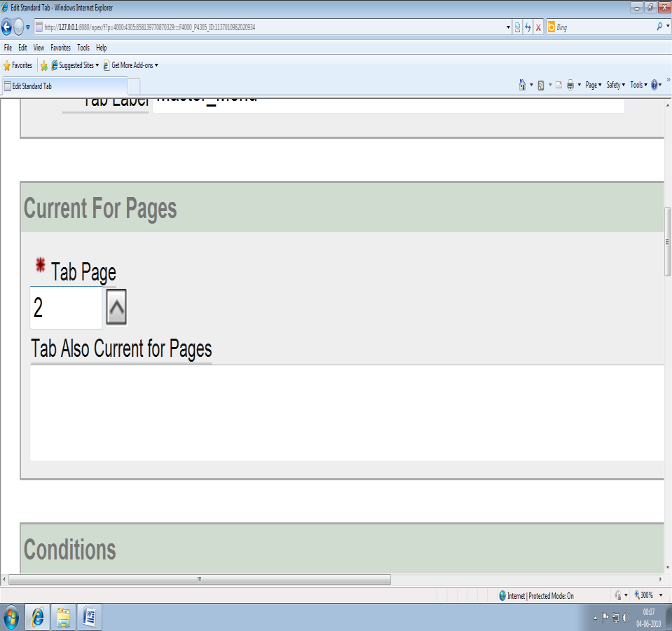Open the Help question mark icon
The width and height of the screenshot is (672, 631).
(x=654, y=85)
